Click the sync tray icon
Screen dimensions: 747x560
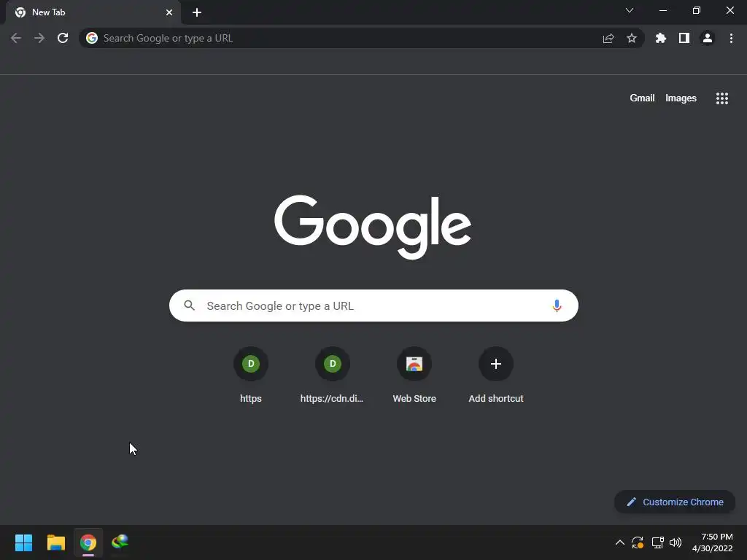pyautogui.click(x=638, y=542)
